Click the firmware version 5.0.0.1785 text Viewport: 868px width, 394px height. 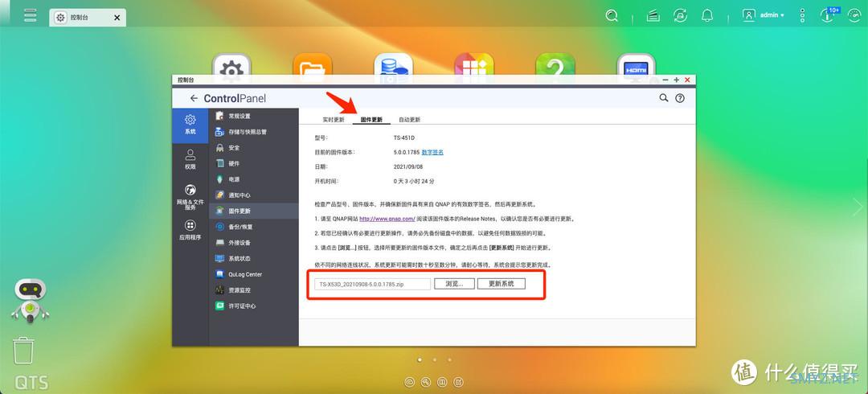point(406,152)
